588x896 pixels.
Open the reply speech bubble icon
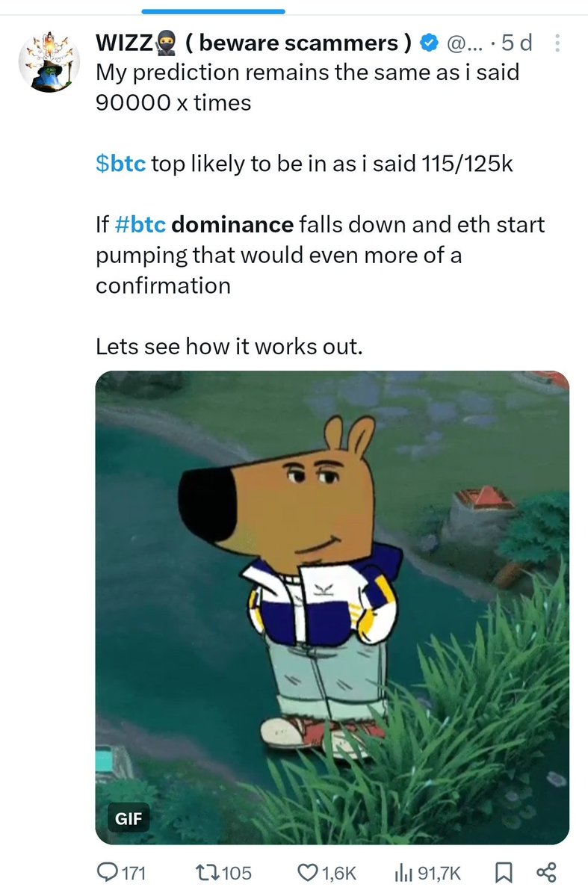(107, 872)
